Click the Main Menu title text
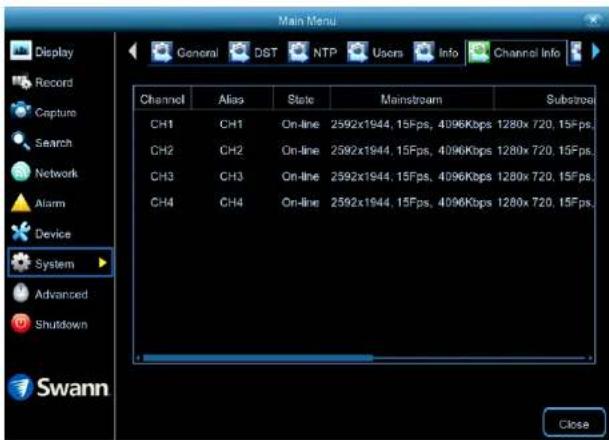This screenshot has width=609, height=440. 307,20
